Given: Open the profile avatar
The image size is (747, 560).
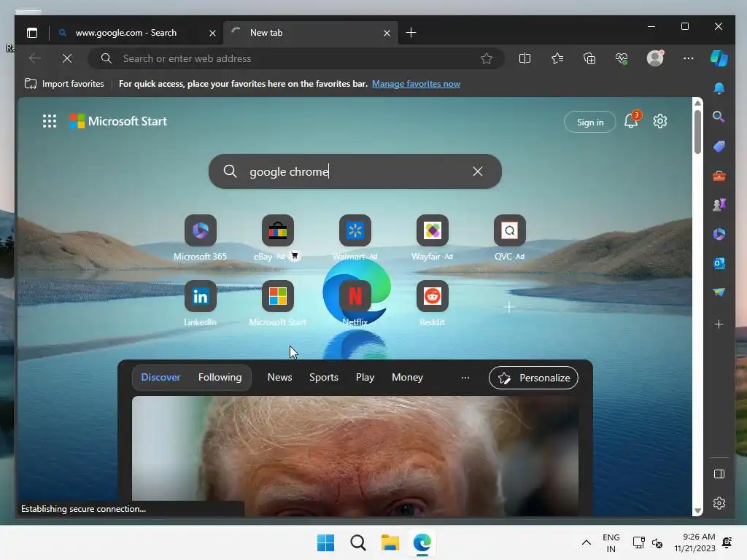Looking at the screenshot, I should [655, 58].
